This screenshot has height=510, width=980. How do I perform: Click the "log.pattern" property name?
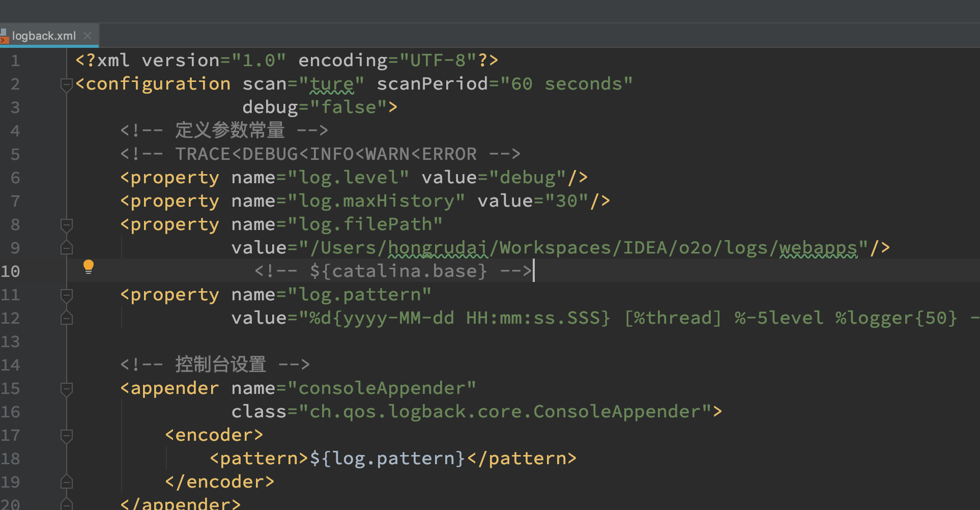pyautogui.click(x=360, y=295)
